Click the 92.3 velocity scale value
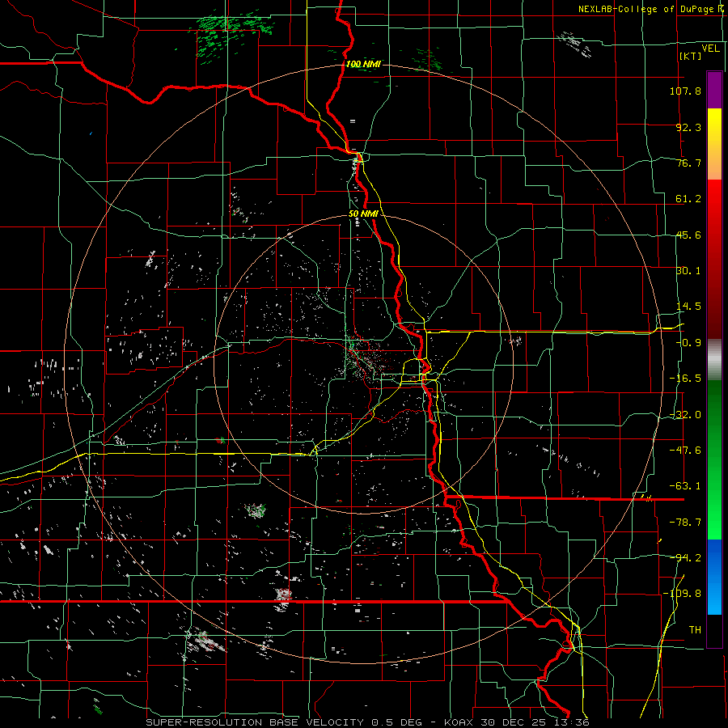Viewport: 728px width, 728px height. pos(688,127)
